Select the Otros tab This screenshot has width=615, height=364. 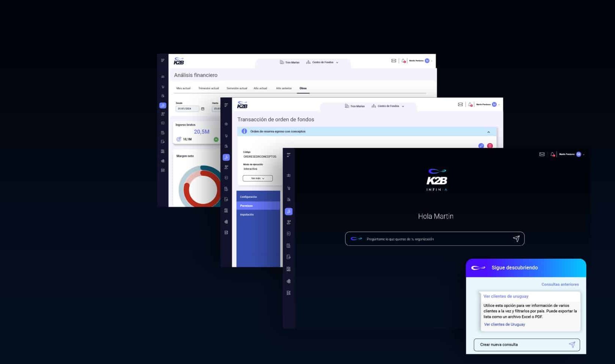303,88
